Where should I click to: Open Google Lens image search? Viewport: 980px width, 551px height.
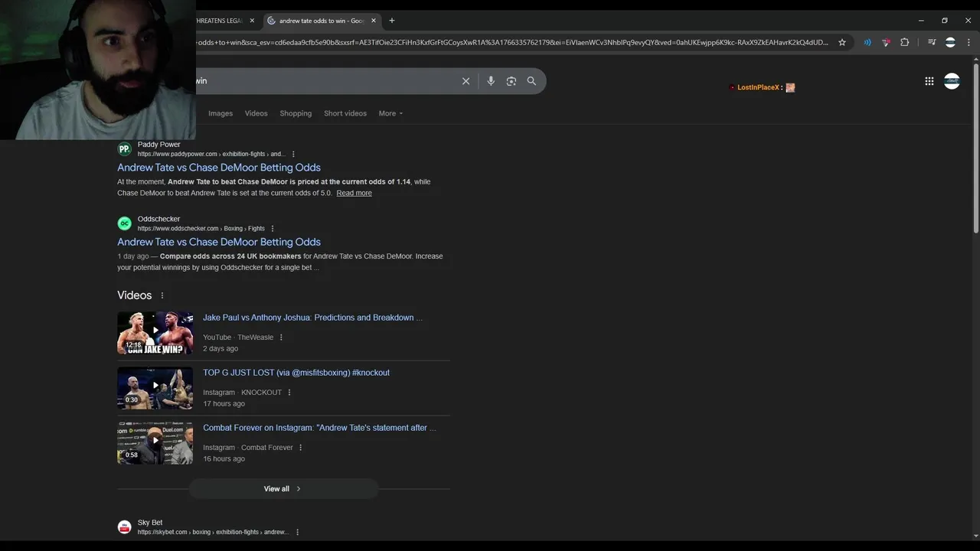511,81
